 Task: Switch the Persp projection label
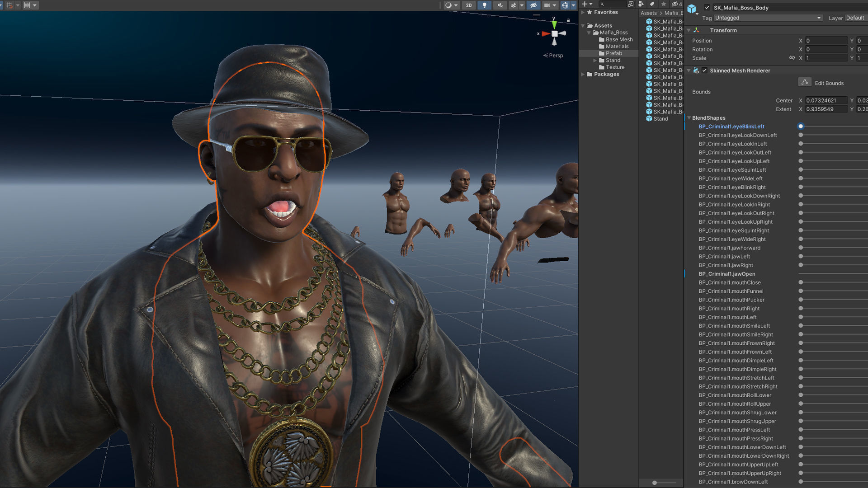click(x=553, y=56)
